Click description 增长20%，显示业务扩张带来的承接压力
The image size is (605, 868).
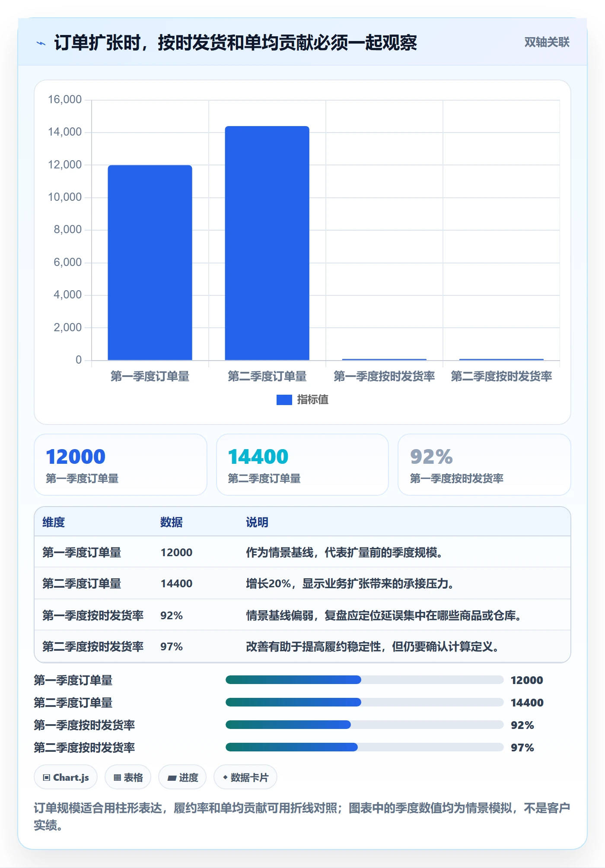350,583
